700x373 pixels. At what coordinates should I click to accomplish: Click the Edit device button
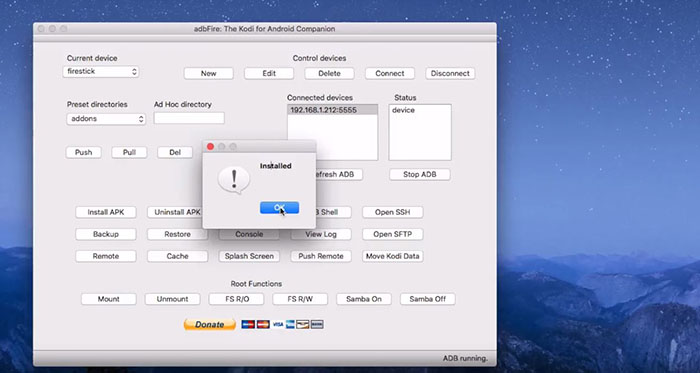click(269, 74)
